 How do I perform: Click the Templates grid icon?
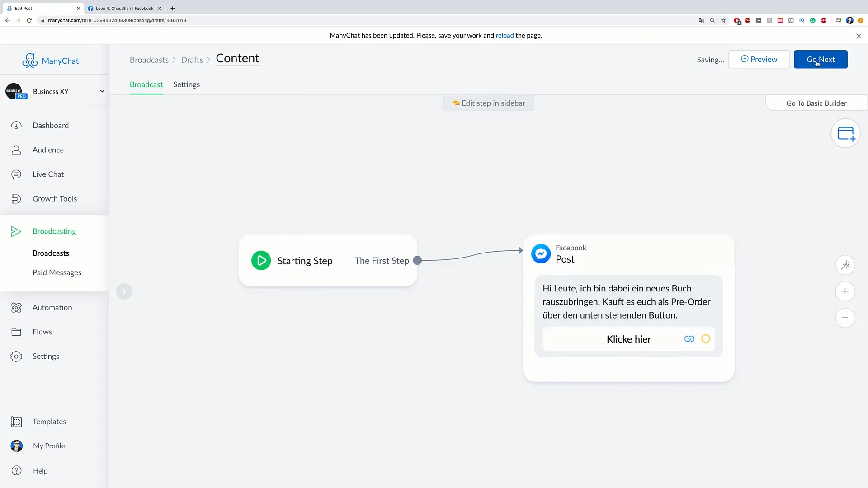pyautogui.click(x=16, y=422)
